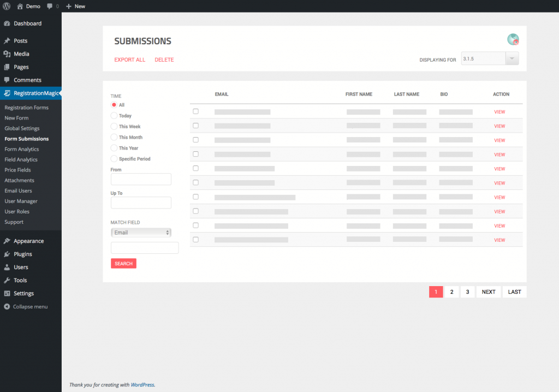Open the Plugins icon in the sidebar

click(x=8, y=254)
